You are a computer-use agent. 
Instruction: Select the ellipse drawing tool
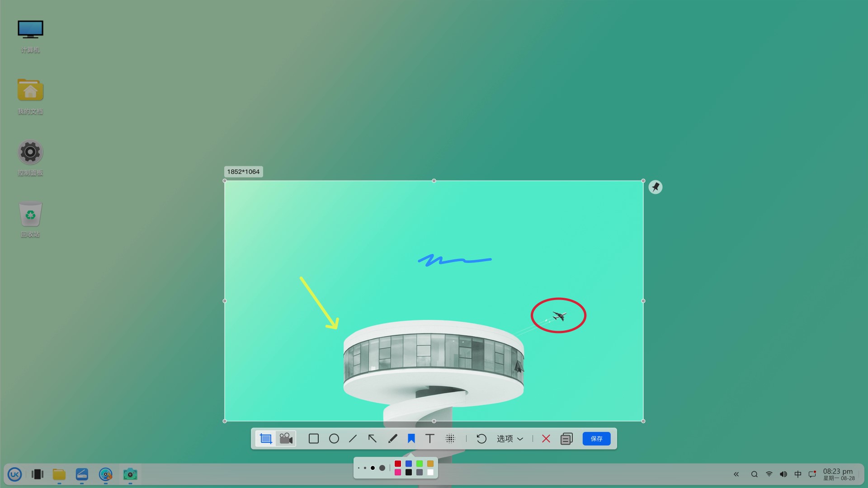(x=334, y=439)
